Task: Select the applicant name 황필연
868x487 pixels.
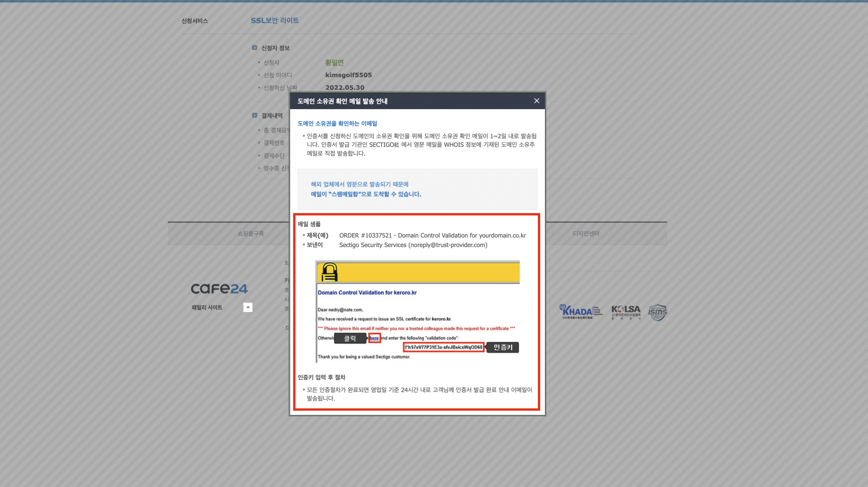Action: point(334,62)
